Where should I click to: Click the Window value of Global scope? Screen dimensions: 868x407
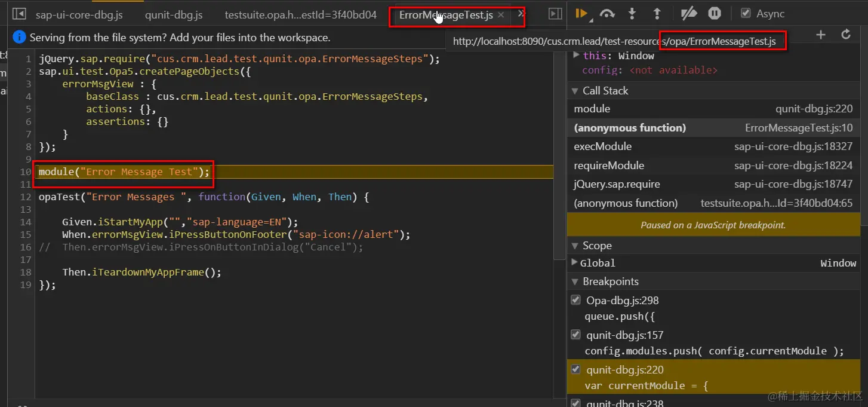pos(838,263)
